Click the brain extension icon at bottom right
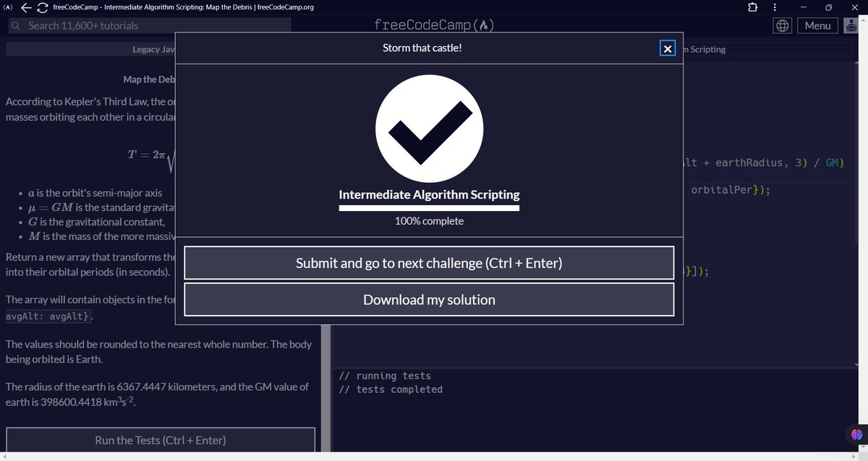The height and width of the screenshot is (461, 868). click(856, 434)
